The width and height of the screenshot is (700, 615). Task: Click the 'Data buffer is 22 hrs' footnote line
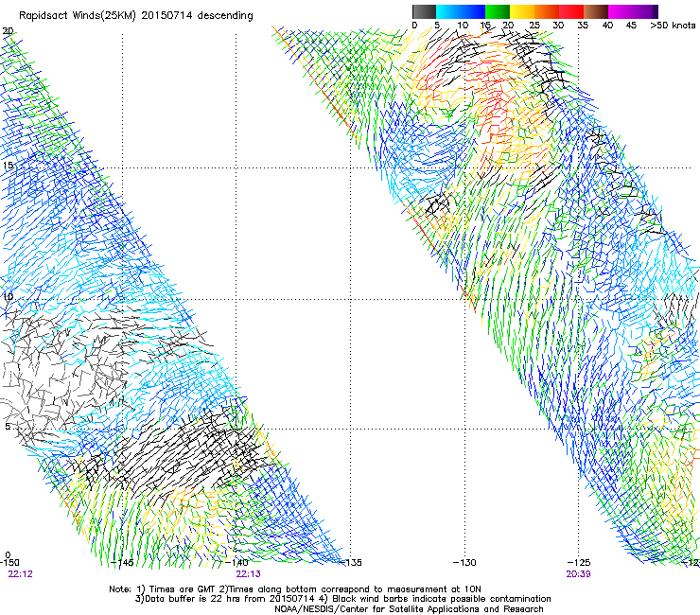(x=342, y=599)
